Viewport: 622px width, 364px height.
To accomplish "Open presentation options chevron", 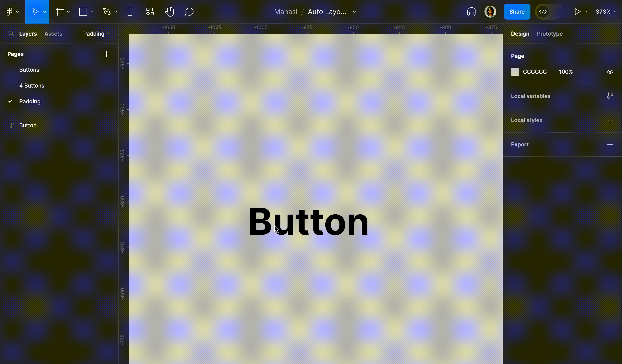I will (586, 12).
